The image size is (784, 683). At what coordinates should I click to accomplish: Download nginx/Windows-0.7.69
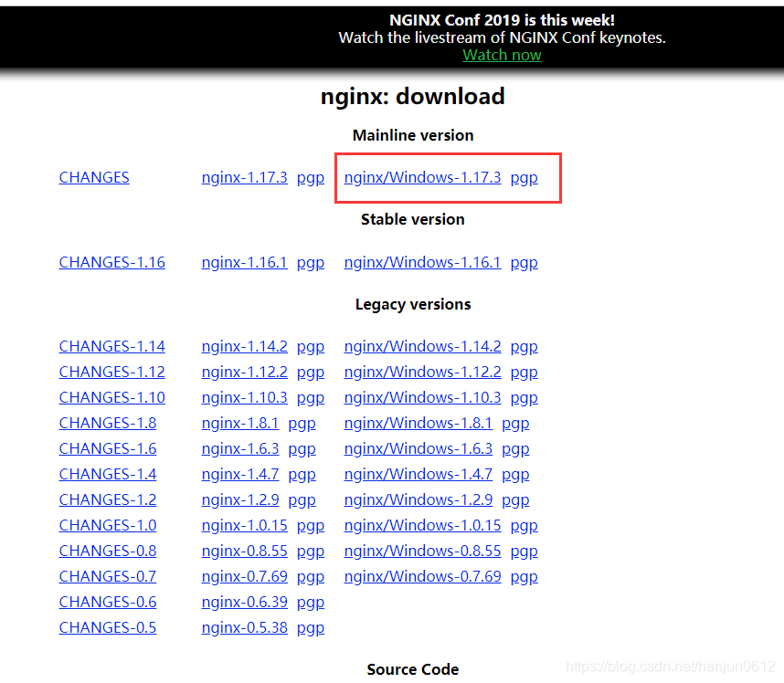422,576
